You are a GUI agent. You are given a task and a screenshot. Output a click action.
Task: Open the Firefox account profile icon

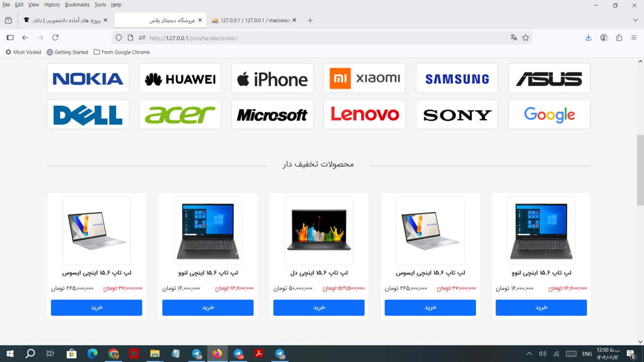click(604, 38)
